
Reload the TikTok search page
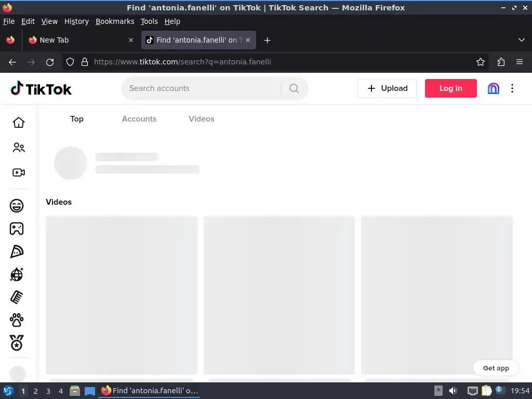coord(50,62)
